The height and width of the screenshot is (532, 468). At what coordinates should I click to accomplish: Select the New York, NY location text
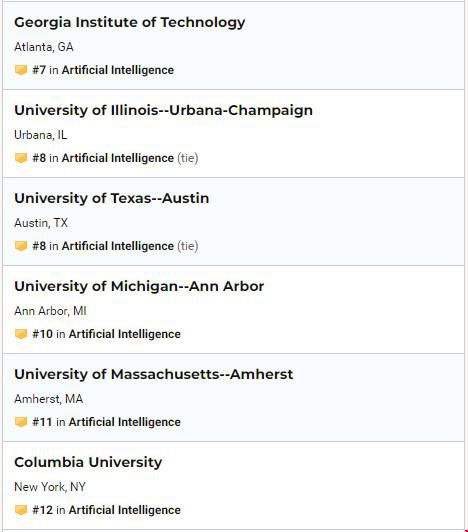tap(50, 487)
